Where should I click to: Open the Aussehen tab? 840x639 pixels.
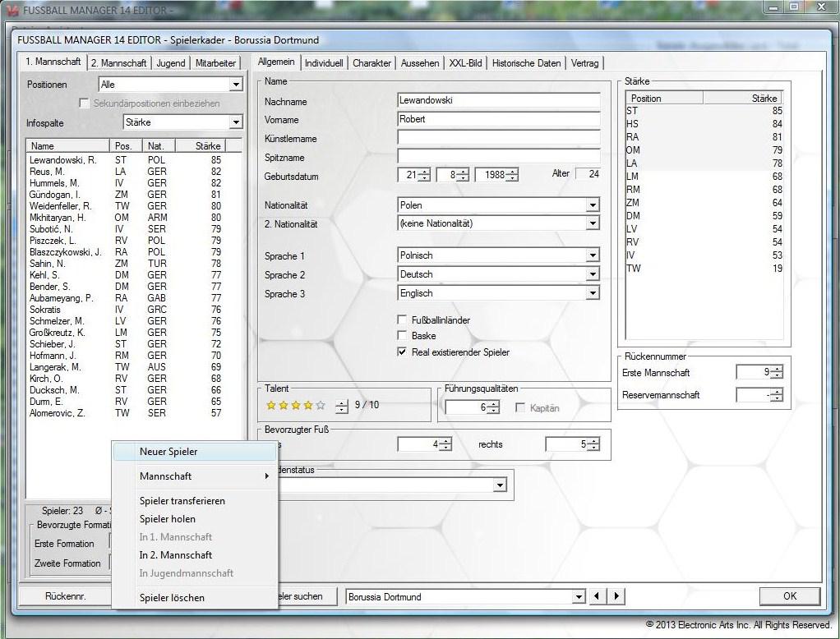(420, 62)
